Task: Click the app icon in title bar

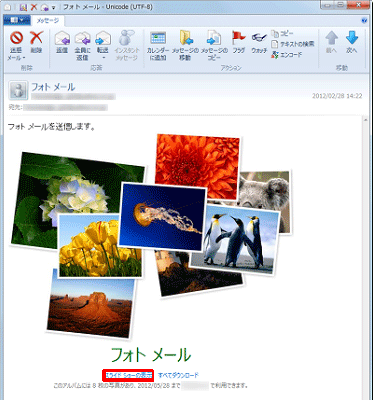Action: coord(7,7)
